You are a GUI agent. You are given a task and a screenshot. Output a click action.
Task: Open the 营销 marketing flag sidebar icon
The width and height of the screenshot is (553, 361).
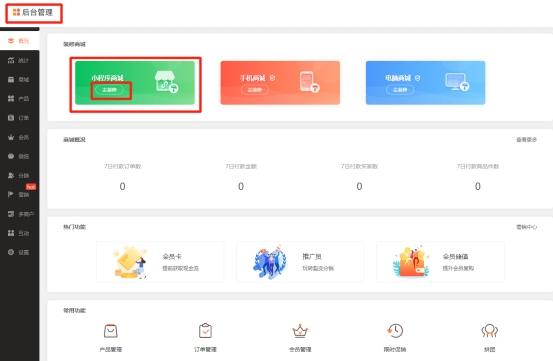[x=11, y=194]
